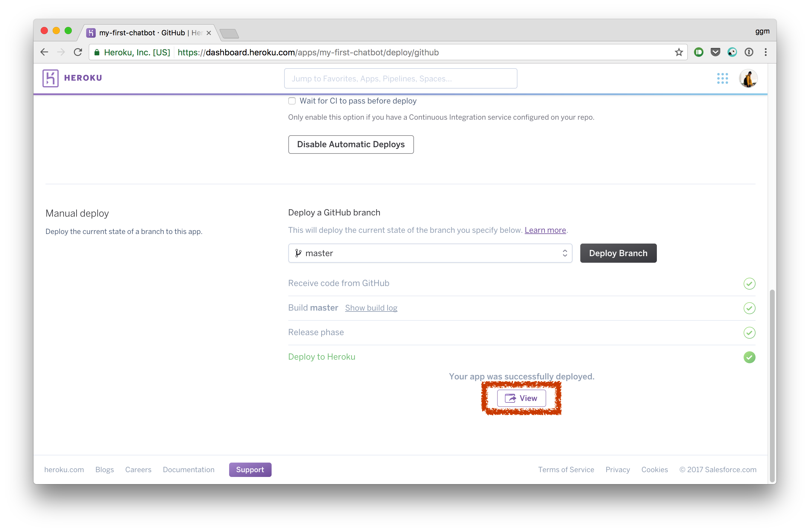Click the highlighted 'View' button to open deployed app
Viewport: 810px width, 532px height.
tap(521, 398)
